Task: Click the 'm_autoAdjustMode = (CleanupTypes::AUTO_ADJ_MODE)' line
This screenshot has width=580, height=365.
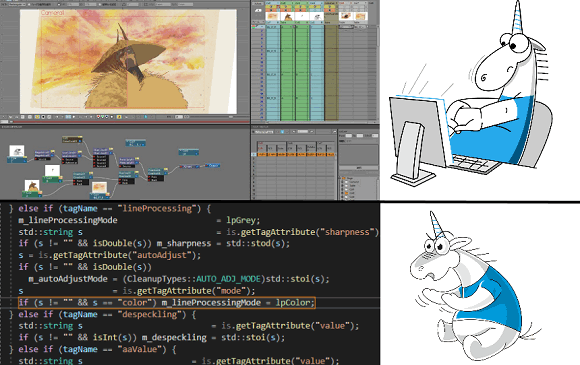Action: (179, 279)
